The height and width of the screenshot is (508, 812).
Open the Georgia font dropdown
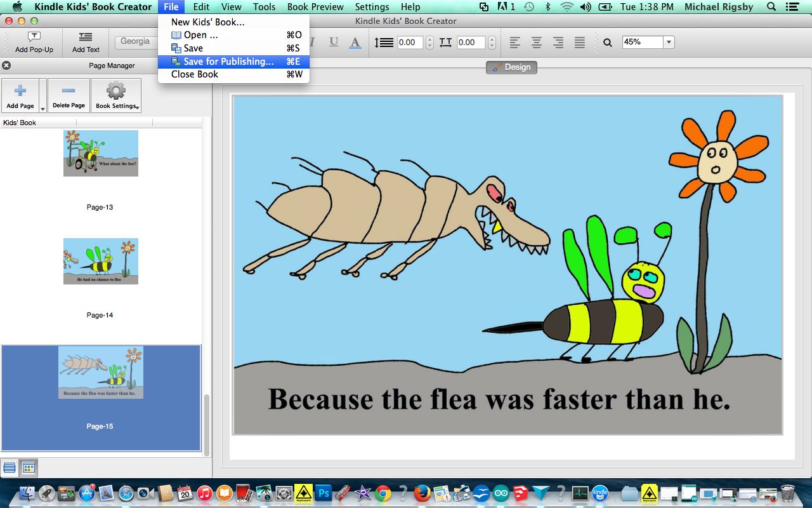pyautogui.click(x=136, y=42)
